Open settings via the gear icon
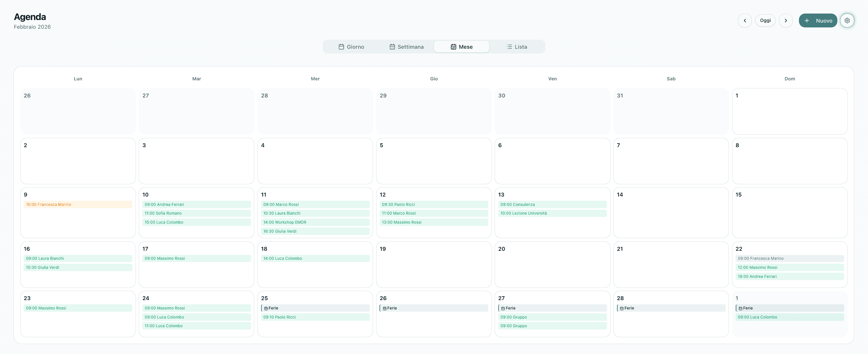The image size is (868, 354). 847,20
